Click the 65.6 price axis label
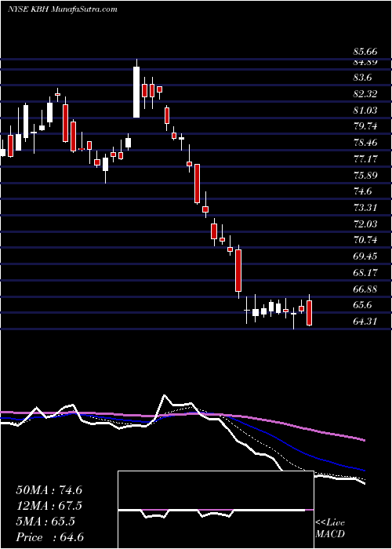 (x=363, y=305)
